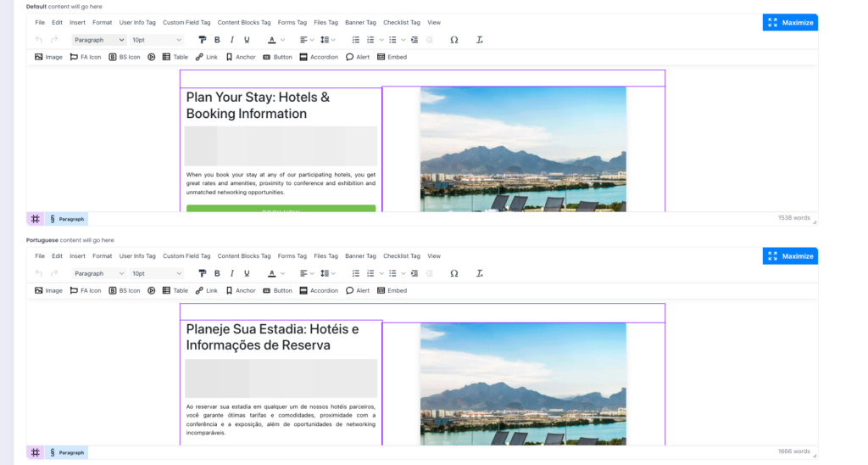Viewport: 868px width, 465px height.
Task: Open the Paragraph format dropdown in Default editor
Action: (x=98, y=40)
